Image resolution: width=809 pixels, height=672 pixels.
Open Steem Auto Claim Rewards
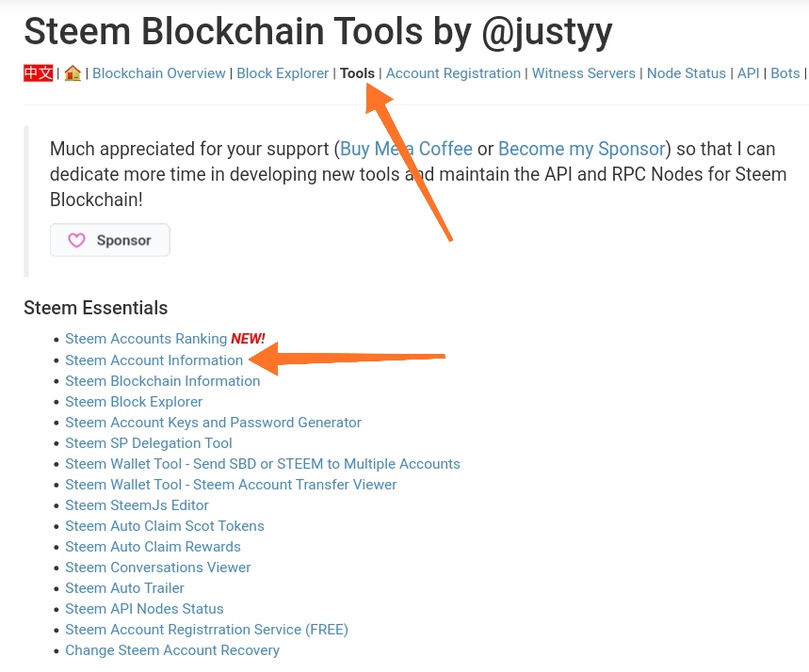[x=153, y=547]
